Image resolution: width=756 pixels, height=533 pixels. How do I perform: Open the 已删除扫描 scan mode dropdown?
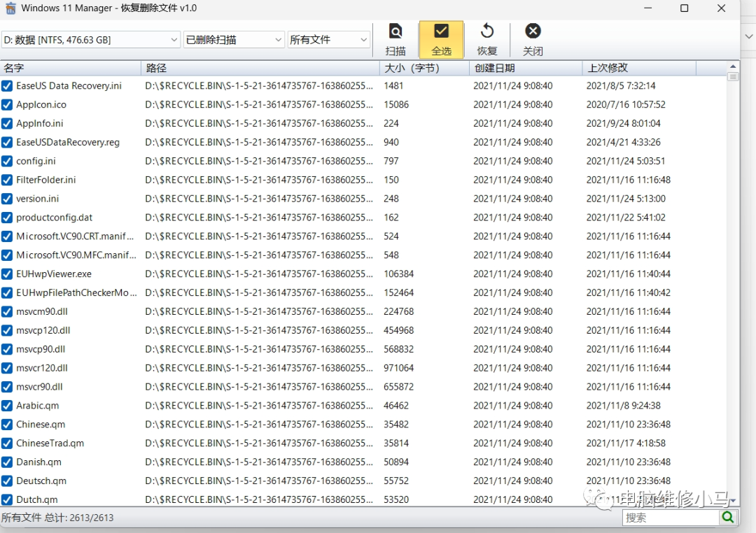click(234, 39)
